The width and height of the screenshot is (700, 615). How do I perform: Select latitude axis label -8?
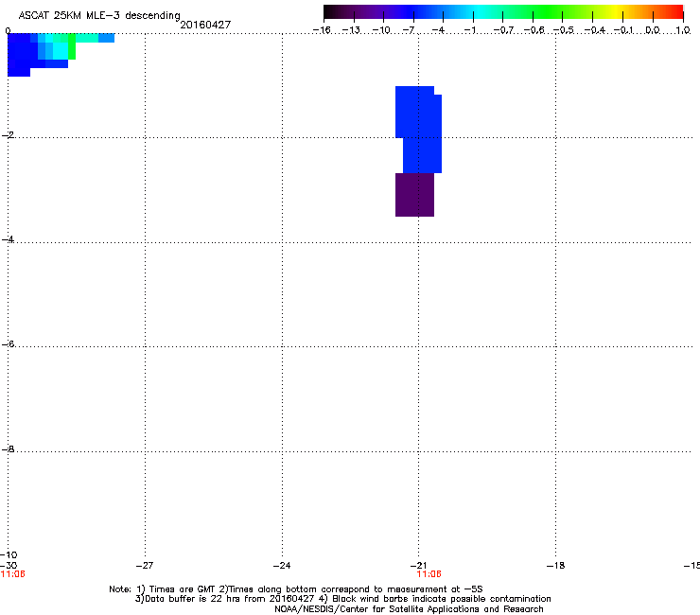(x=8, y=448)
